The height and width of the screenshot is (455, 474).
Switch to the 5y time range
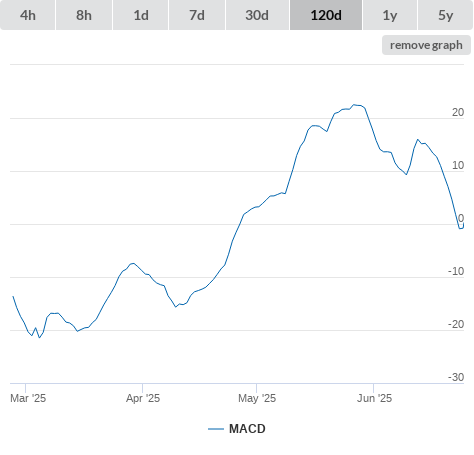click(446, 15)
